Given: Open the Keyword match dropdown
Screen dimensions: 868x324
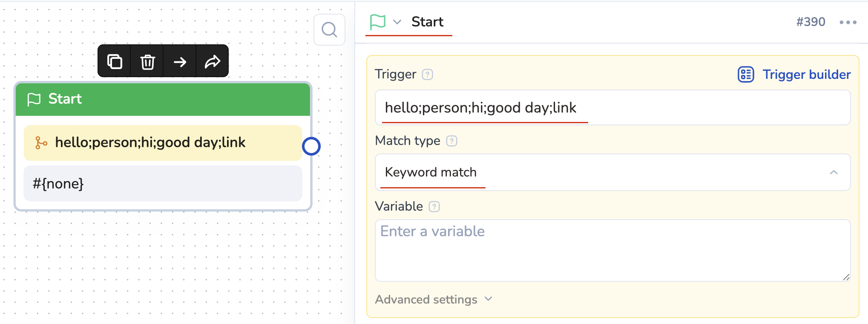Looking at the screenshot, I should tap(612, 172).
